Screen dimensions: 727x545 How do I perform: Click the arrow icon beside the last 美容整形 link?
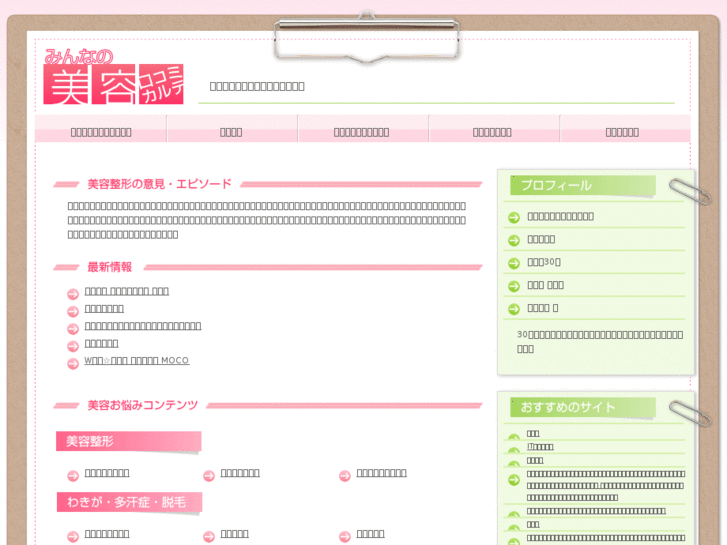pos(345,475)
